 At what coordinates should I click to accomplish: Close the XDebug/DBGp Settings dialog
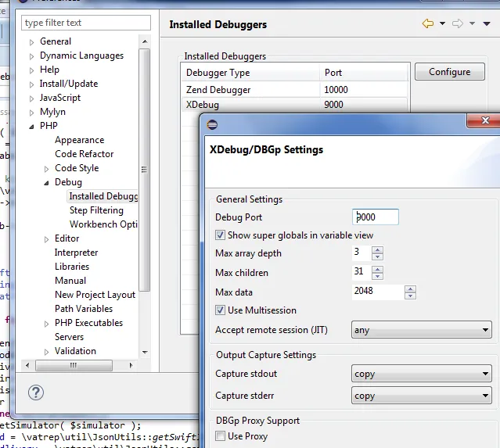point(484,120)
